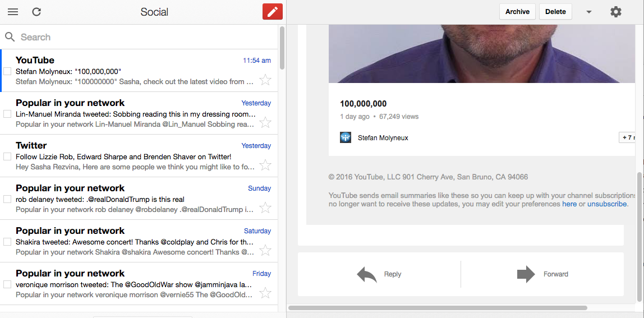Open '.@realDonaldTrump is this real' email
This screenshot has height=318, width=644.
[x=139, y=199]
